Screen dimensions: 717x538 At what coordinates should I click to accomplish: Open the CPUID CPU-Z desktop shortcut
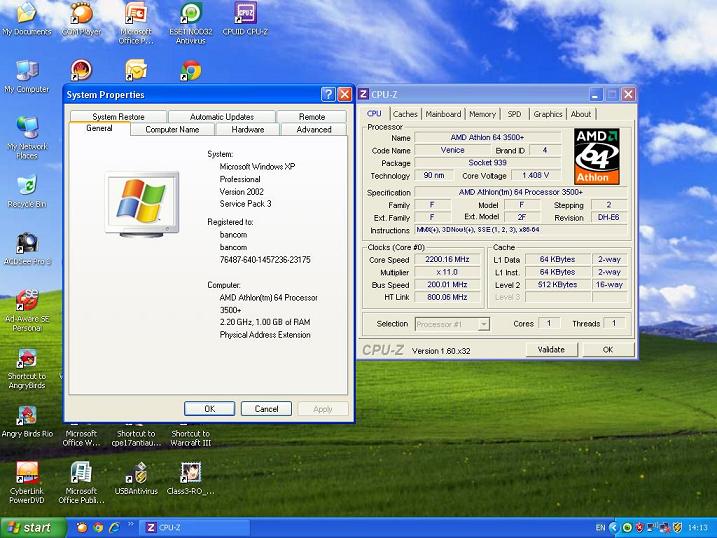coord(245,15)
